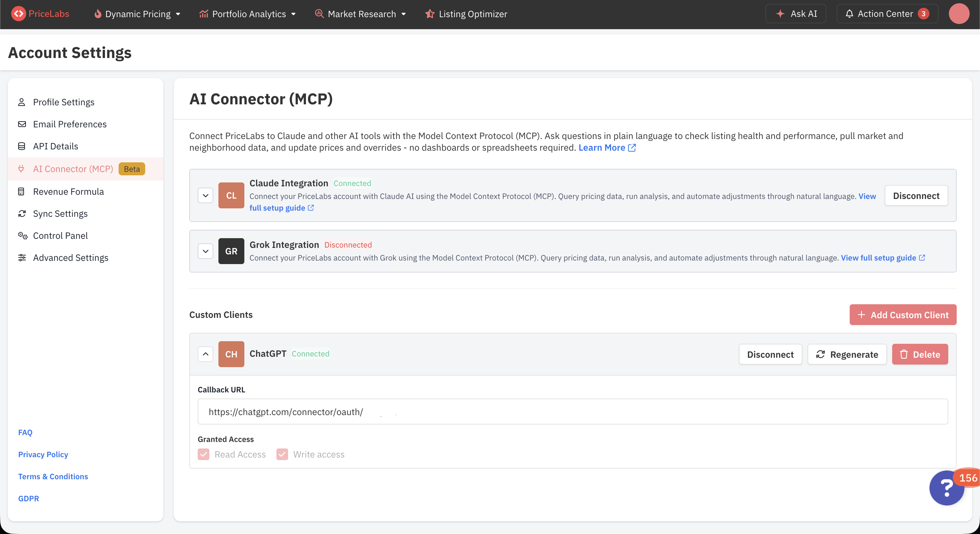
Task: Click the ChatGPT 'Connected' status text
Action: 310,354
